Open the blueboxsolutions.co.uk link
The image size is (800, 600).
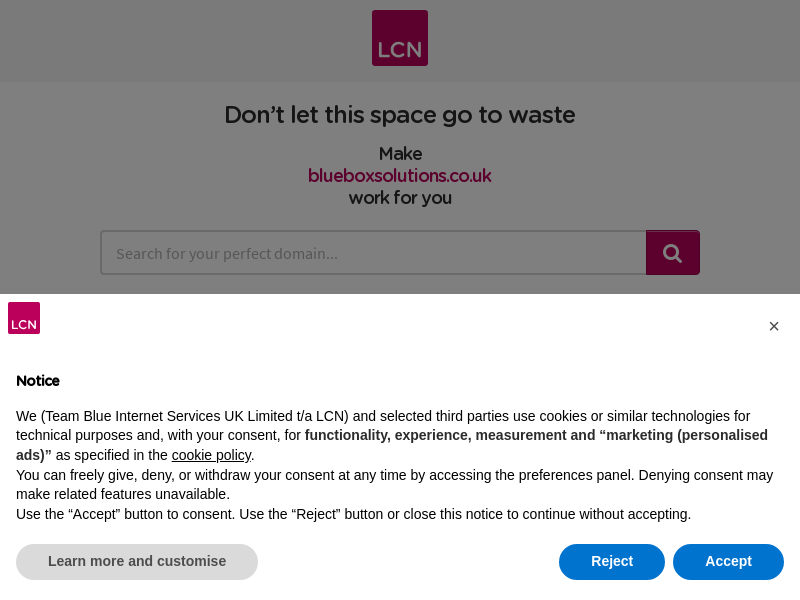coord(400,176)
